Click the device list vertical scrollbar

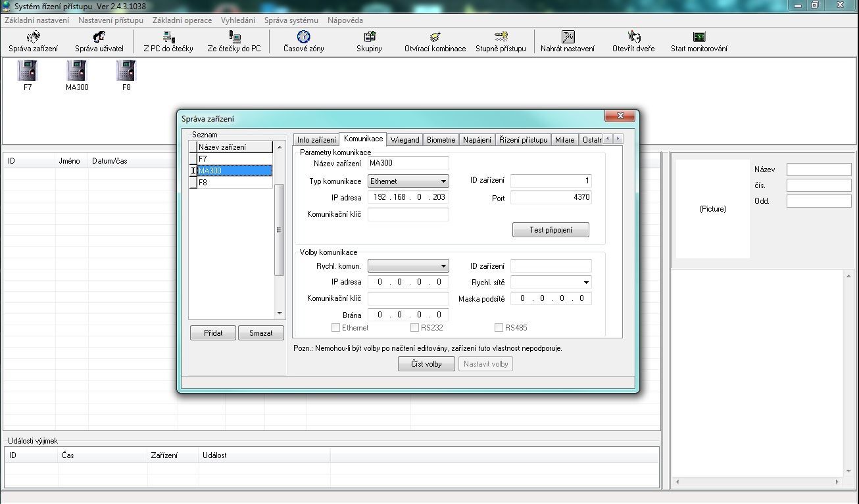[279, 231]
